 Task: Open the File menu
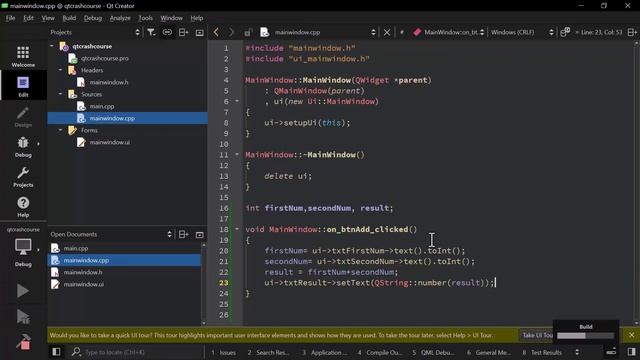(x=10, y=18)
